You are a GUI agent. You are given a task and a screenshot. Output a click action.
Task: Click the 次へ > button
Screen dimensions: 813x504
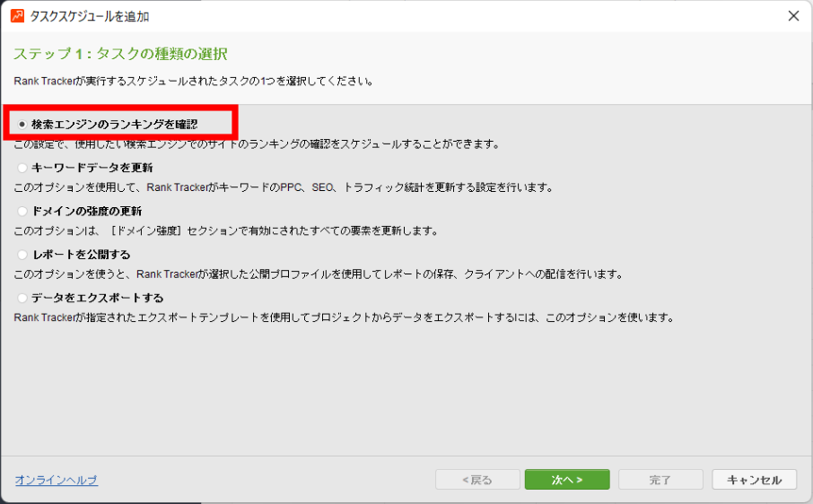click(x=567, y=480)
